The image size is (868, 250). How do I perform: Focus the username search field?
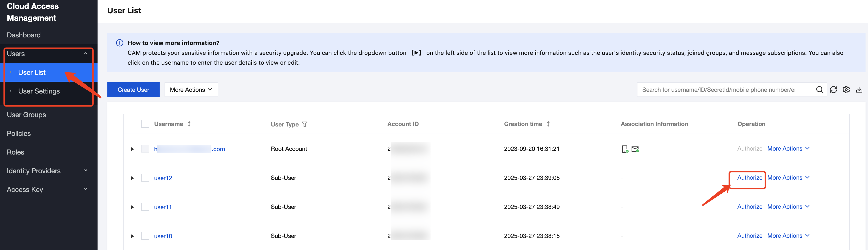[724, 90]
